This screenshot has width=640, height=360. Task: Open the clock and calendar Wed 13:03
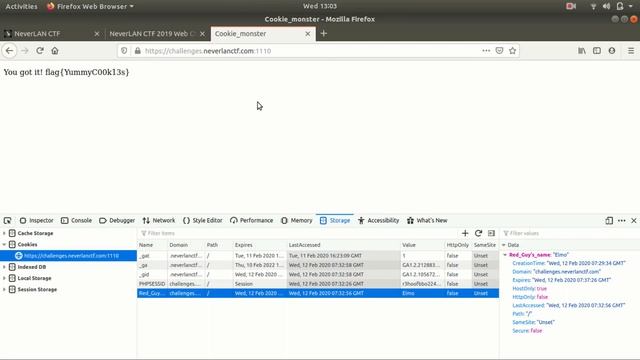[x=320, y=6]
